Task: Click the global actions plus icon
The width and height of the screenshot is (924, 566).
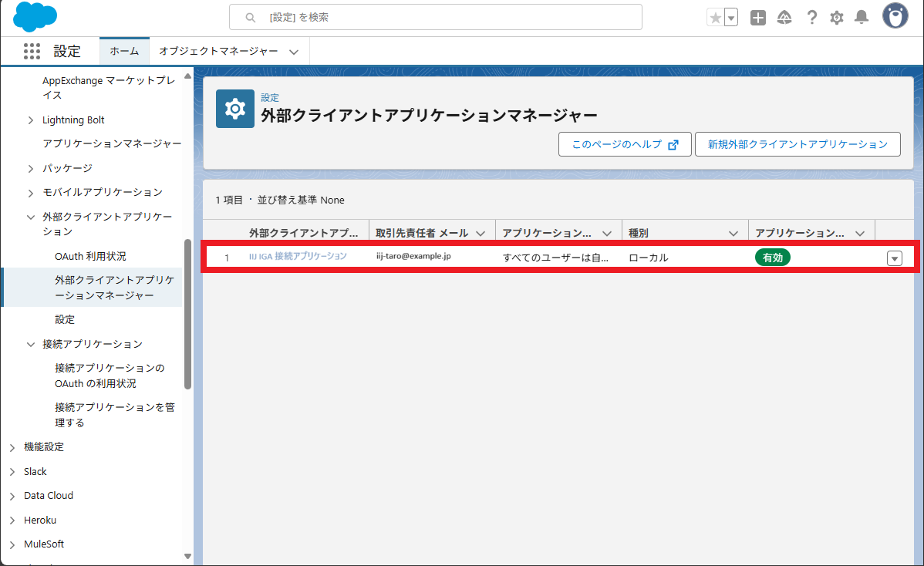Action: [x=758, y=18]
